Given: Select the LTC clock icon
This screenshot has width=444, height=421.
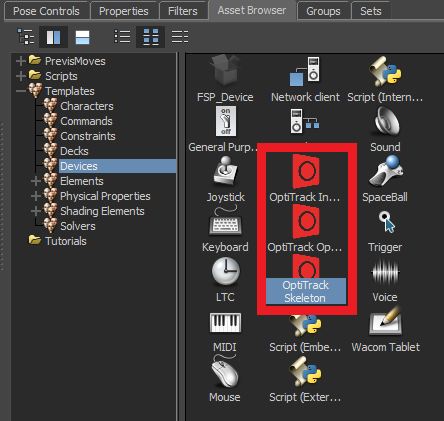Looking at the screenshot, I should coord(226,271).
